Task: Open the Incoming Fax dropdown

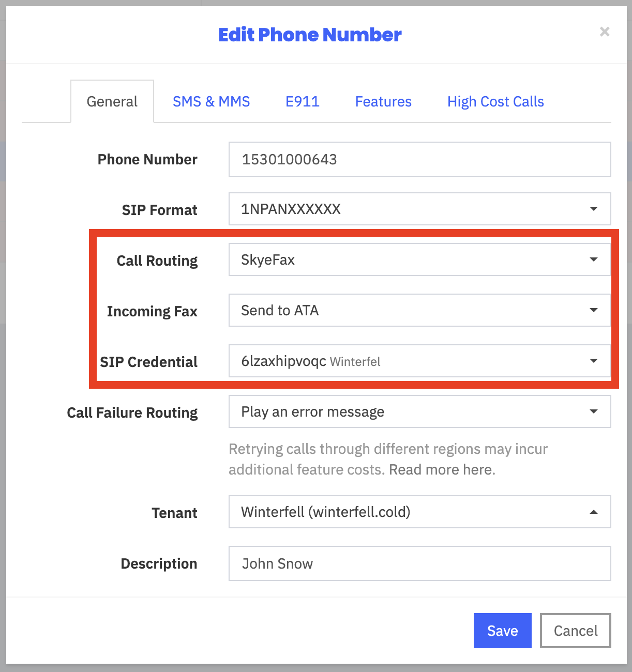Action: click(x=419, y=310)
